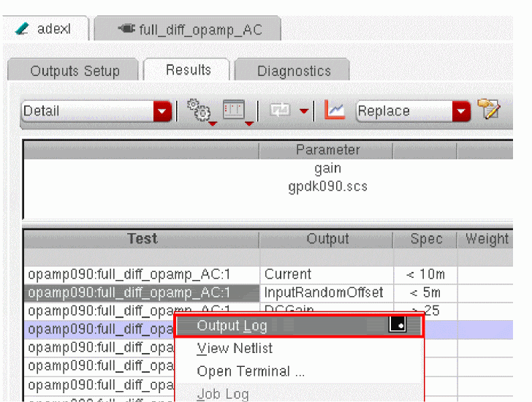Click the Current output cell
The image size is (532, 402).
click(x=327, y=274)
